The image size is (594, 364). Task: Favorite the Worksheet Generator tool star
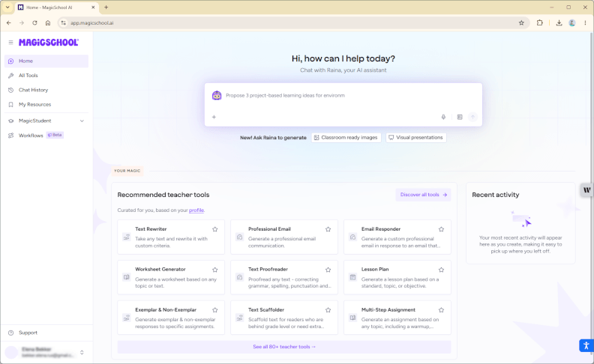[215, 270]
